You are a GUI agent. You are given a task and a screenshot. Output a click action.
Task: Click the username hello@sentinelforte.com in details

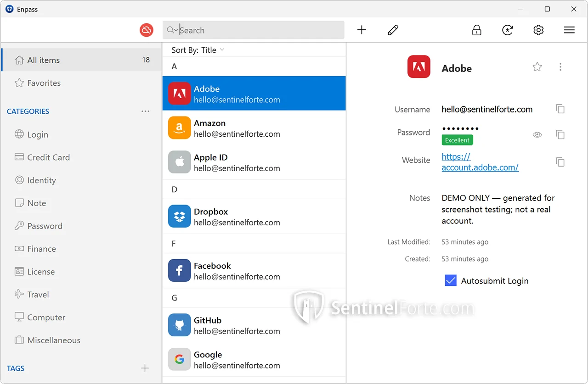[x=487, y=109]
